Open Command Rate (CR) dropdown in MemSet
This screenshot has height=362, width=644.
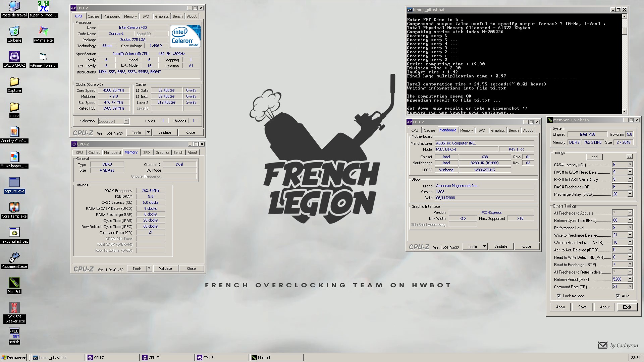click(x=630, y=287)
